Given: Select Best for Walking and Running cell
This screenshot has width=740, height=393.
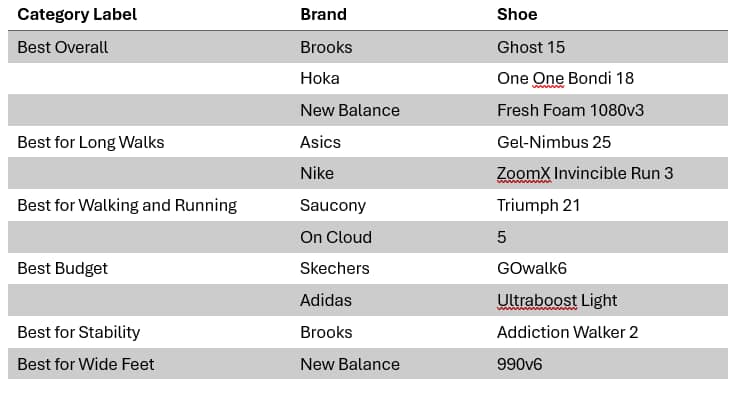Looking at the screenshot, I should pos(127,205).
